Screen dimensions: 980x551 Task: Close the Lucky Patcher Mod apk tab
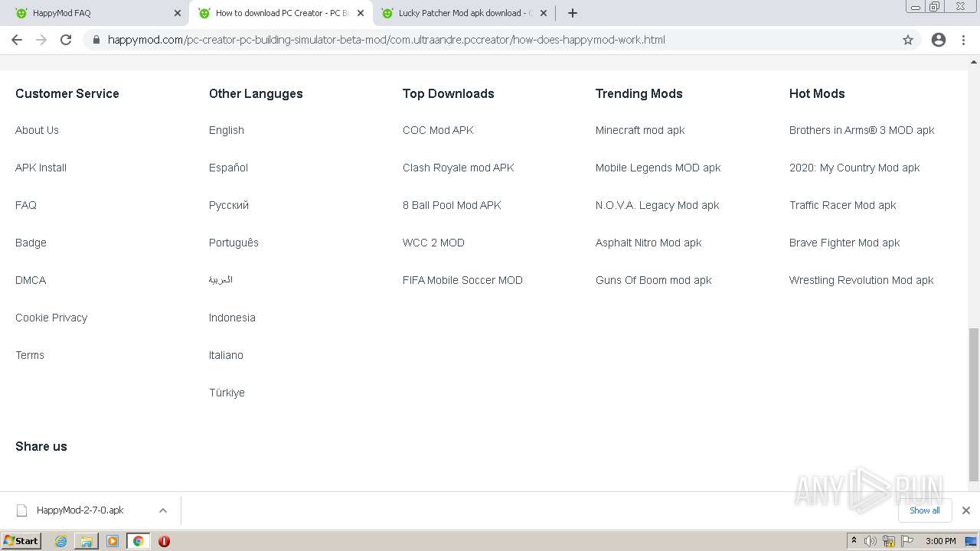pyautogui.click(x=544, y=13)
